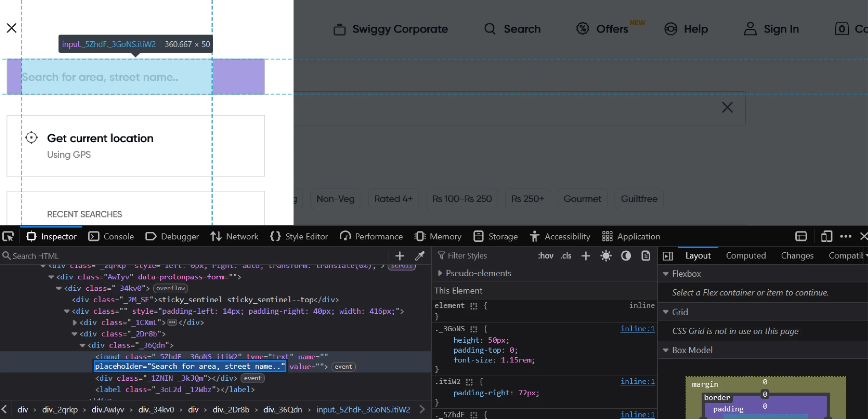Screen dimensions: 868x419
Task: Add new style rule plus icon
Action: [x=586, y=256]
